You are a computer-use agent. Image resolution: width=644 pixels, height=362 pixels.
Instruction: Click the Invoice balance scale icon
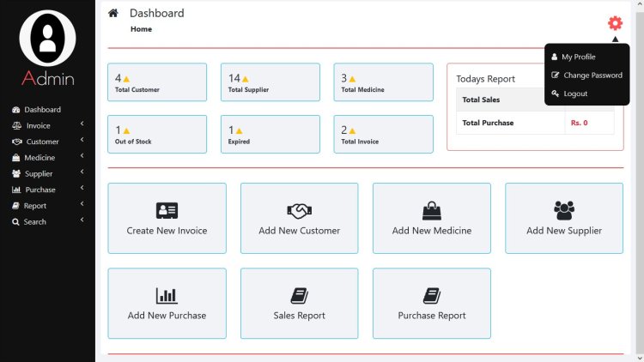tap(16, 125)
